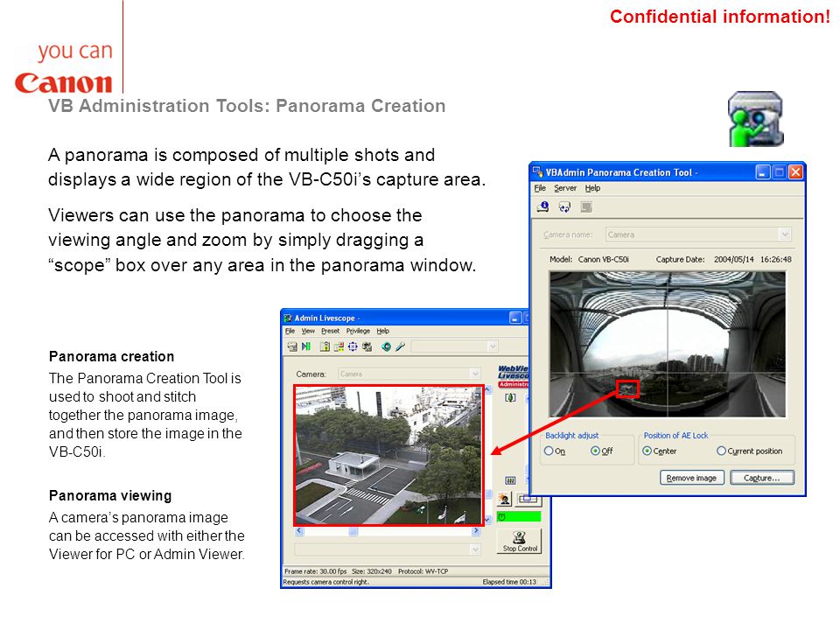The image size is (840, 630).
Task: Click the preset clipboard icon in Livescope toolbar
Action: pyautogui.click(x=325, y=346)
